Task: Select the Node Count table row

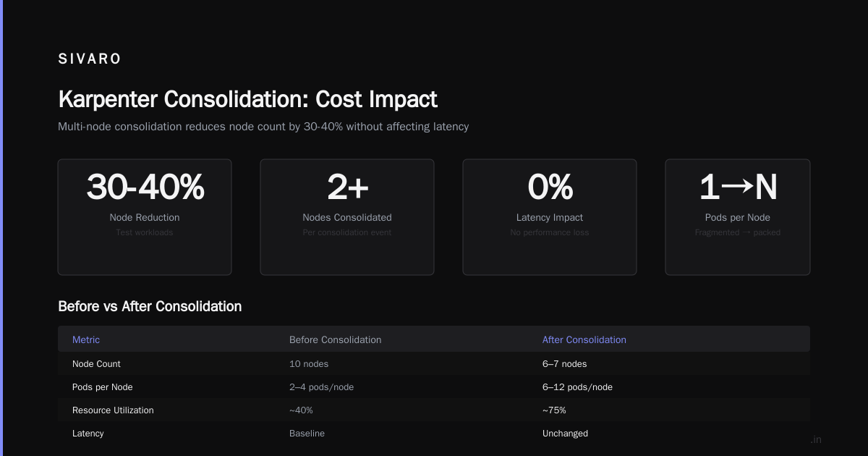Action: coord(434,364)
